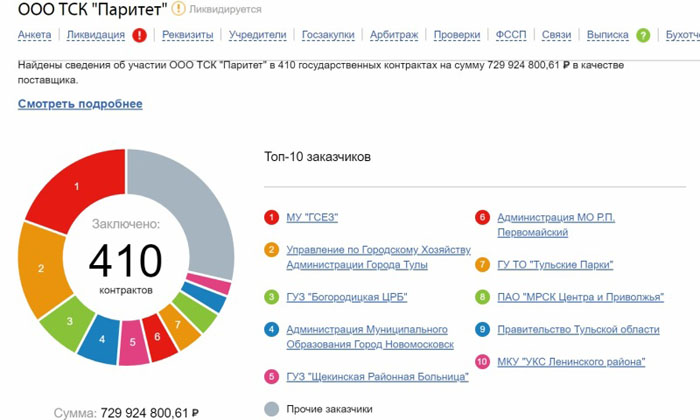Viewport: 700px width, 420px height.
Task: Click pink number 5 legend badge
Action: pyautogui.click(x=271, y=376)
